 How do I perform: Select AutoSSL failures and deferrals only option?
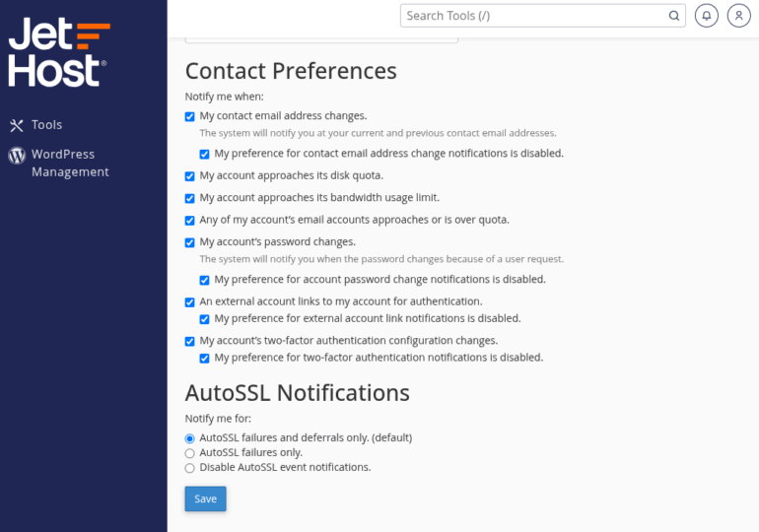(190, 438)
